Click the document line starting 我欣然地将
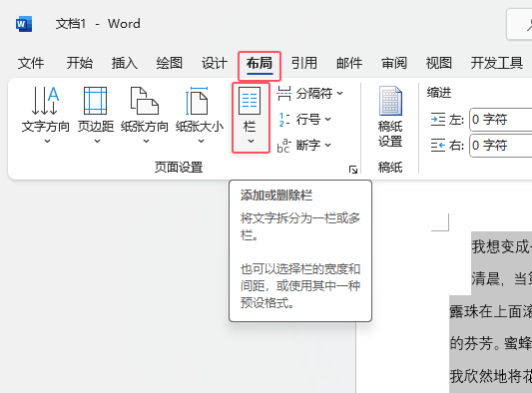The image size is (532, 393). click(491, 376)
